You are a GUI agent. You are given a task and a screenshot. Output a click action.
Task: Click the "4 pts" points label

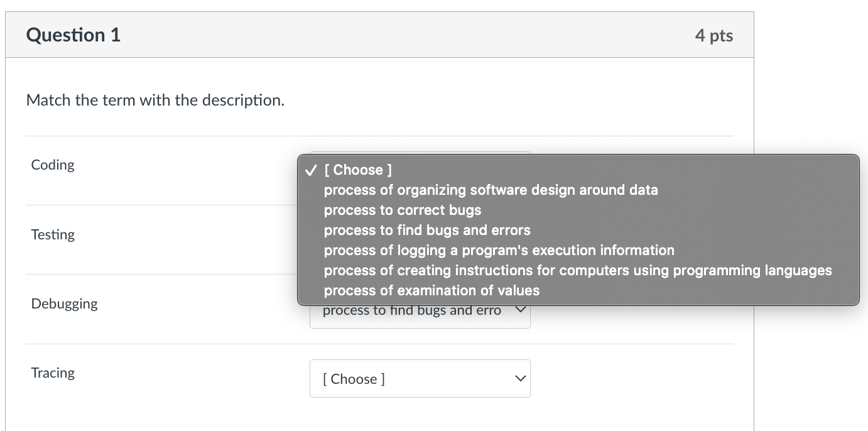tap(713, 36)
